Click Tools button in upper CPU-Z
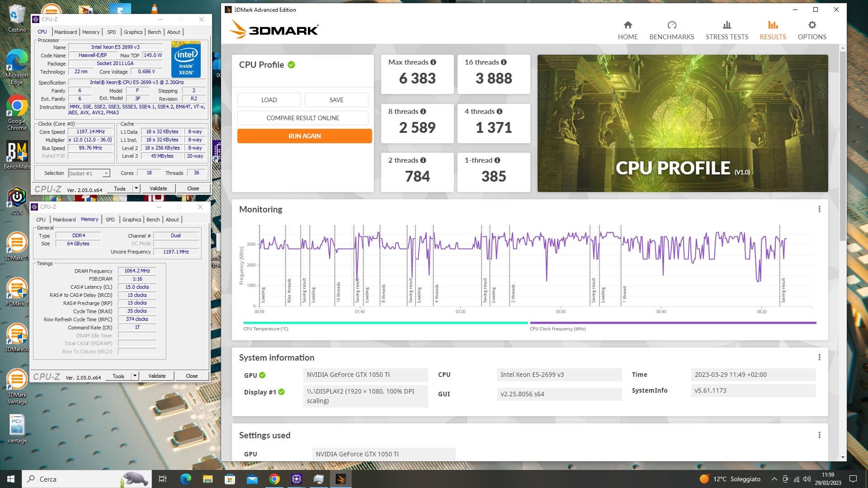The width and height of the screenshot is (868, 488). point(120,188)
